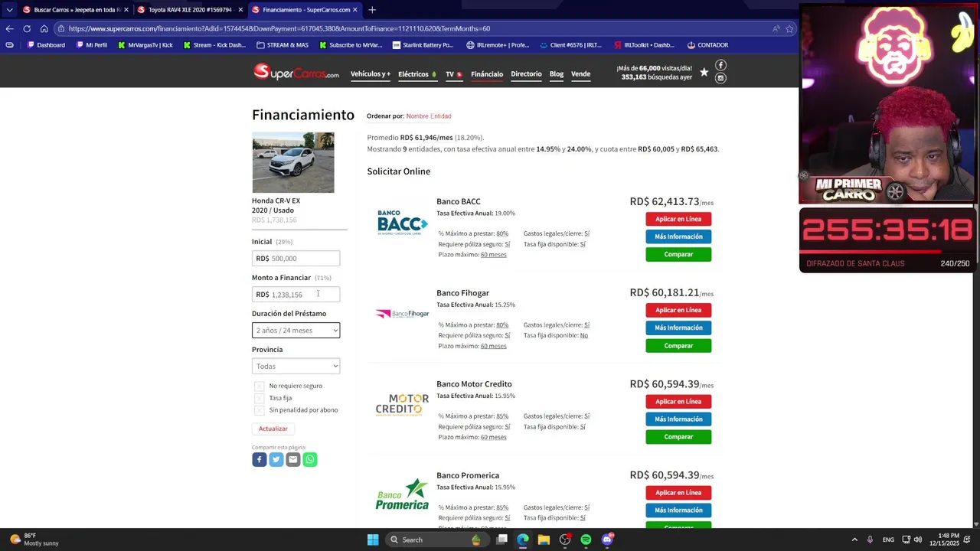980x551 pixels.
Task: Open SuperCarros Instagram icon in the header
Action: point(720,78)
